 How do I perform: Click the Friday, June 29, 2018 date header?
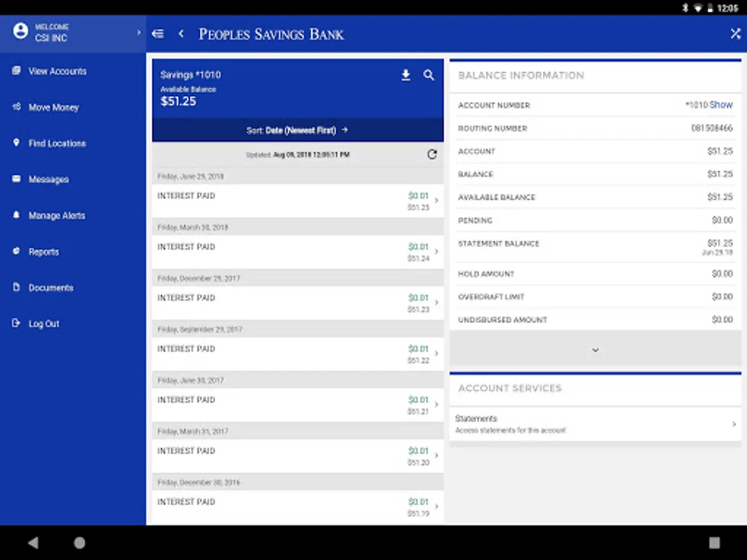[190, 176]
